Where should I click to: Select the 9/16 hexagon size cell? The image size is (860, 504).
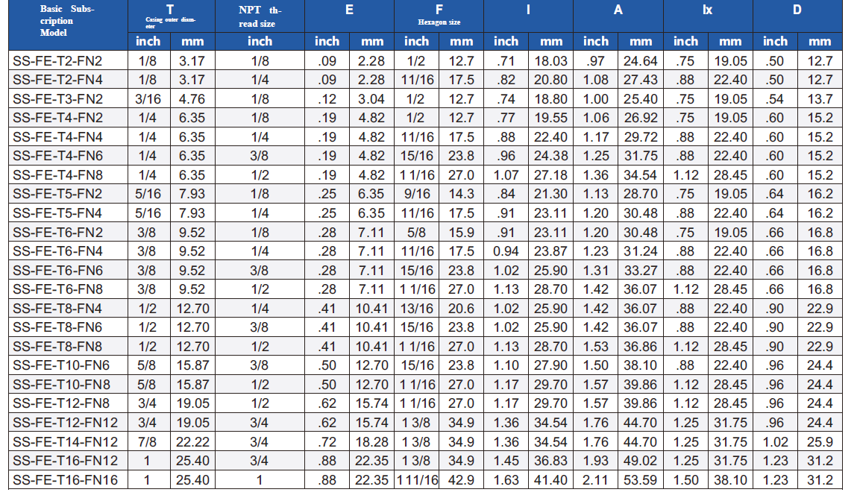pos(417,194)
